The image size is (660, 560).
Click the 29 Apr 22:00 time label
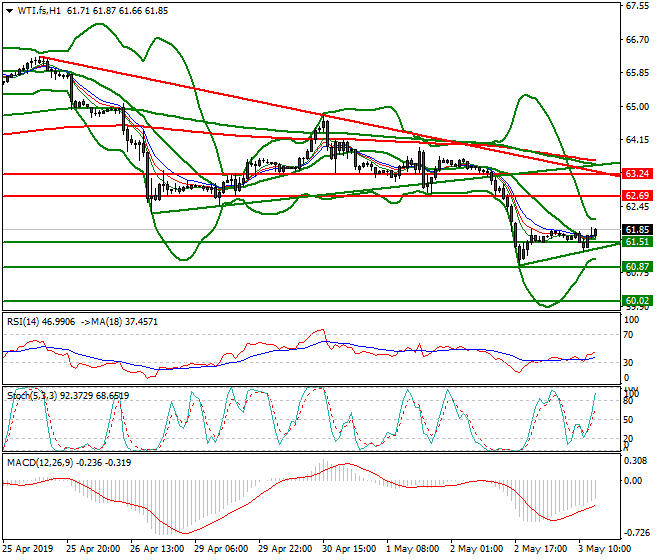(x=285, y=549)
